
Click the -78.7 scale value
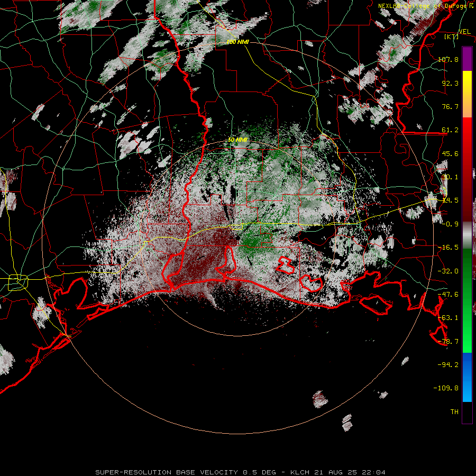[x=448, y=342]
